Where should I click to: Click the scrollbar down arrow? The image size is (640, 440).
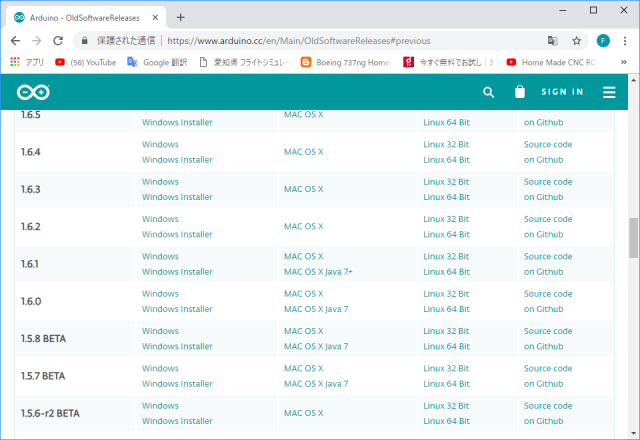pyautogui.click(x=633, y=433)
